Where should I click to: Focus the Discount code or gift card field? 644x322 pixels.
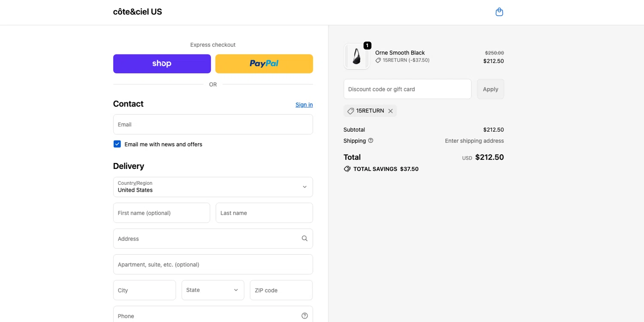point(407,89)
